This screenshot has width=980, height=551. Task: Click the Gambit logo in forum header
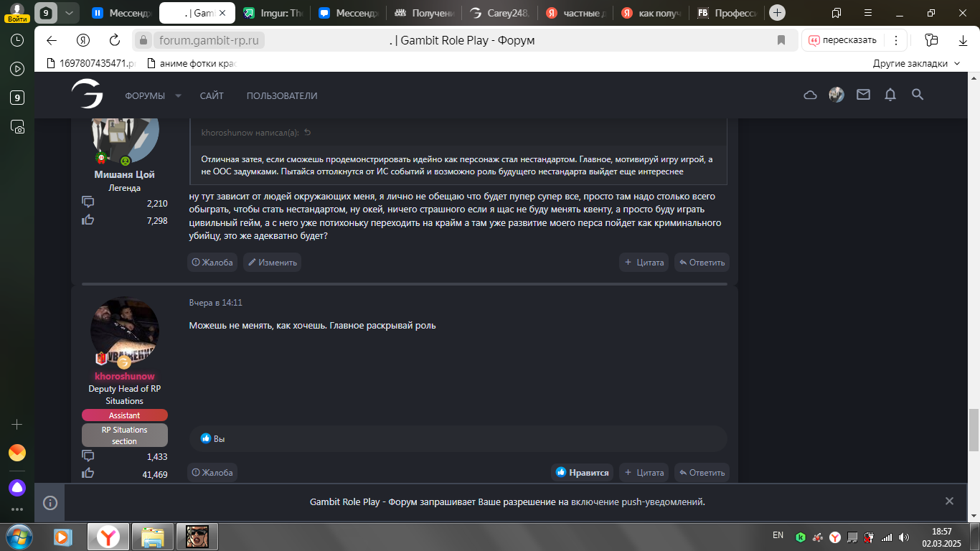87,94
